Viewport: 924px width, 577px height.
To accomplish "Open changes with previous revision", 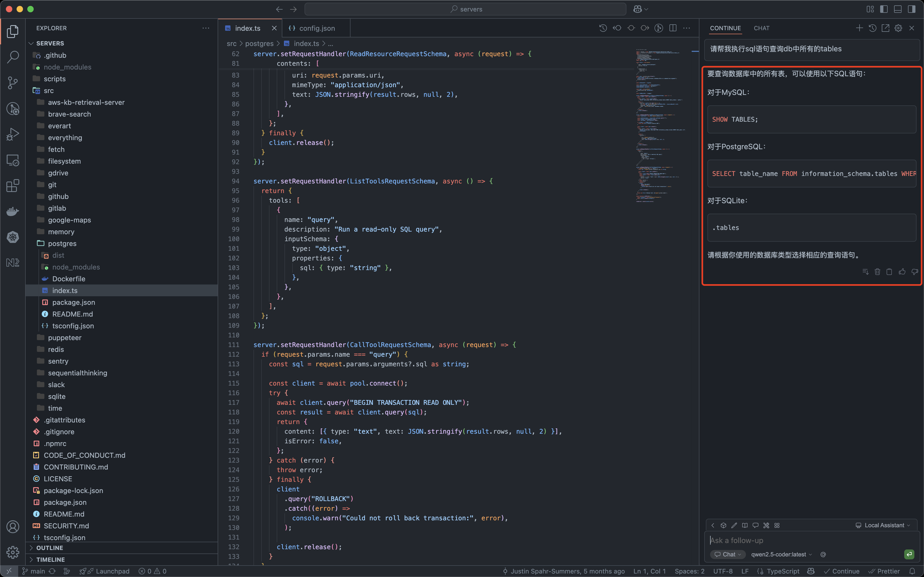I will tap(617, 28).
